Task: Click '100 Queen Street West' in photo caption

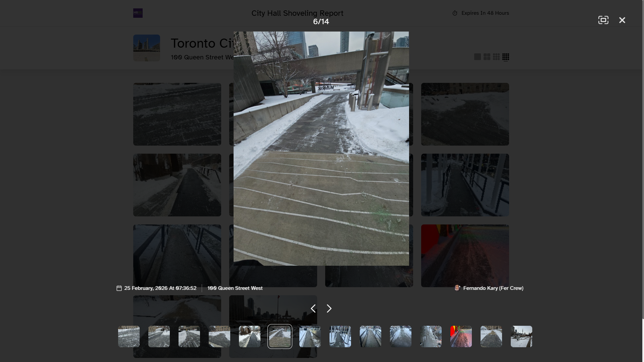Action: tap(235, 288)
